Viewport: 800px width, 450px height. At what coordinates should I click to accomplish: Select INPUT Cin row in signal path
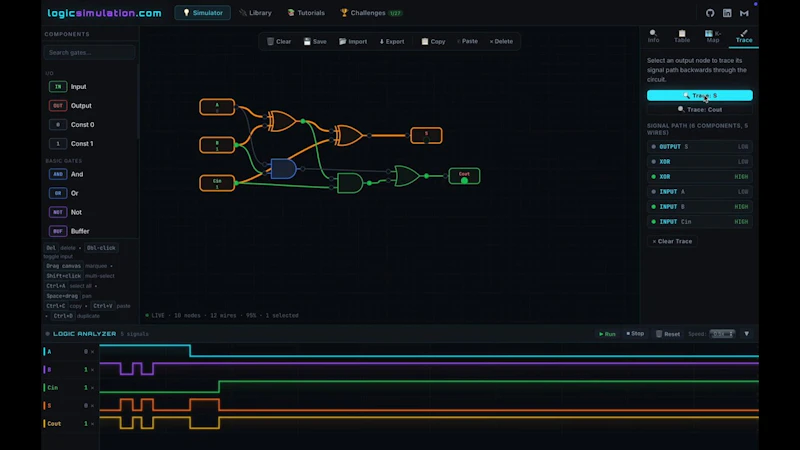[699, 221]
